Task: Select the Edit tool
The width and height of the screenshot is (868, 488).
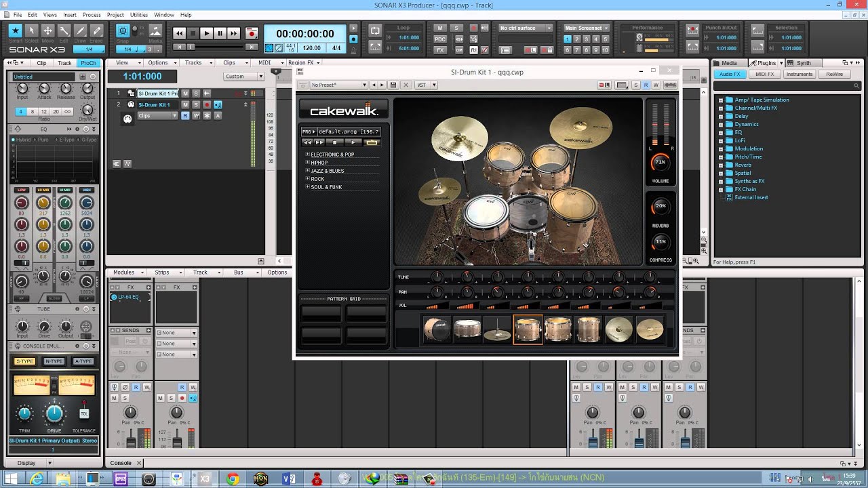Action: click(64, 30)
